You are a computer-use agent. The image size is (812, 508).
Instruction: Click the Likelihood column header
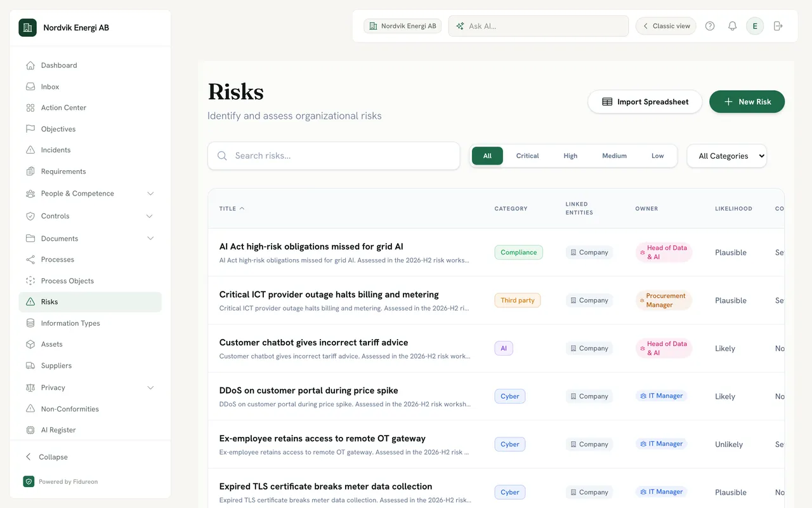coord(733,208)
